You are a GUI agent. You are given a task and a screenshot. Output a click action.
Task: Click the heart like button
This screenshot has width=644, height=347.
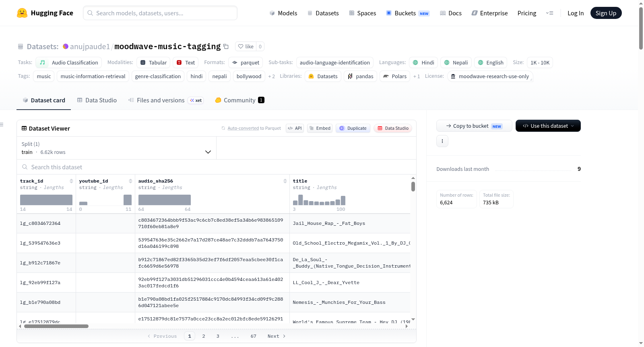pyautogui.click(x=246, y=46)
